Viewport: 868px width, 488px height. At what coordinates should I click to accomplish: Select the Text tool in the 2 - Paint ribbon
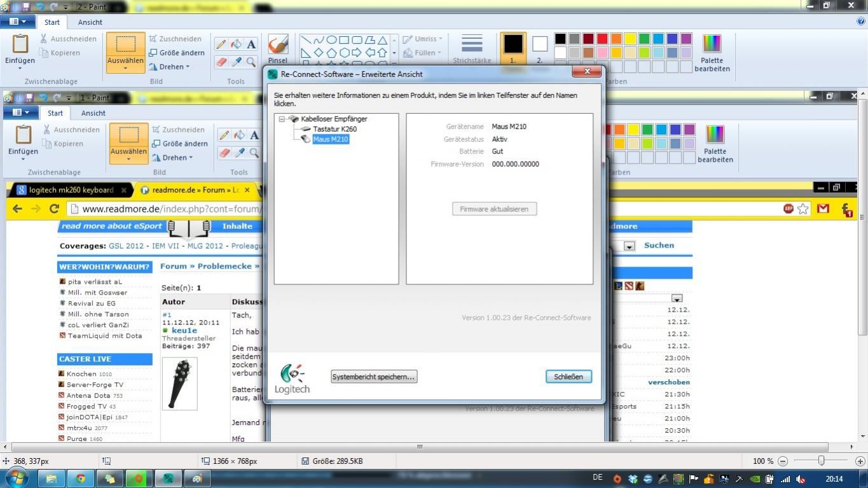[251, 45]
